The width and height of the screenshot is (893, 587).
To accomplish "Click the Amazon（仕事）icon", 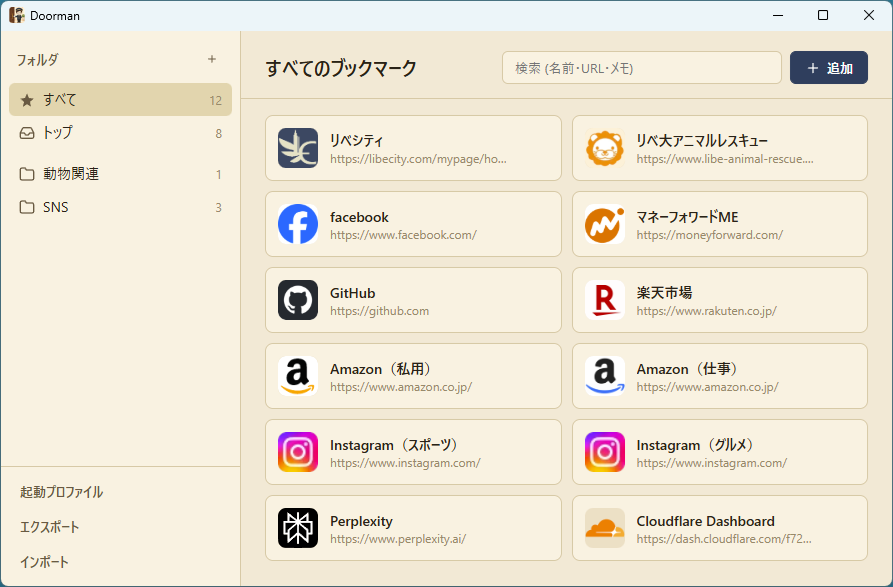I will point(604,376).
